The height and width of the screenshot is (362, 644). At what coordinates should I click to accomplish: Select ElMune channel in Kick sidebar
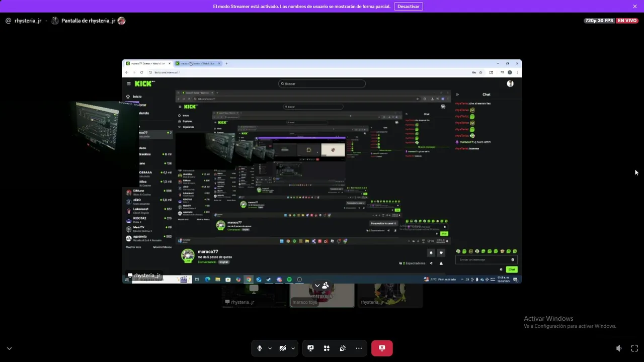pos(149,193)
